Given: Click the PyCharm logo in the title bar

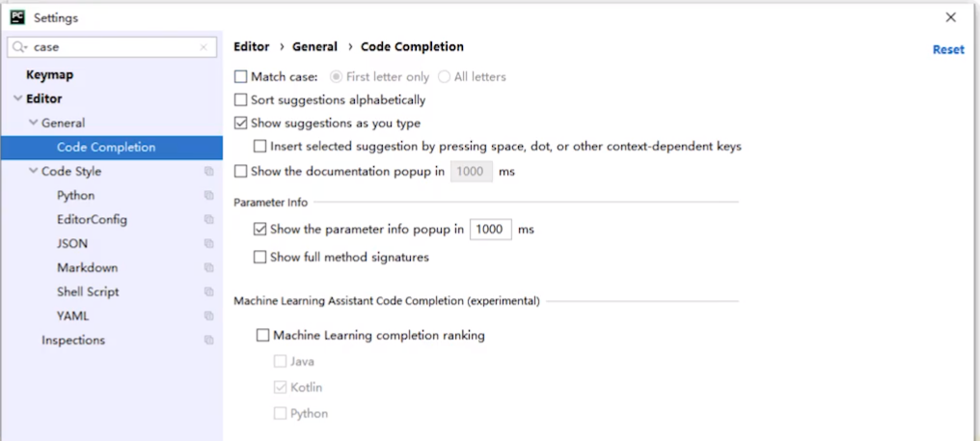Looking at the screenshot, I should (x=17, y=17).
